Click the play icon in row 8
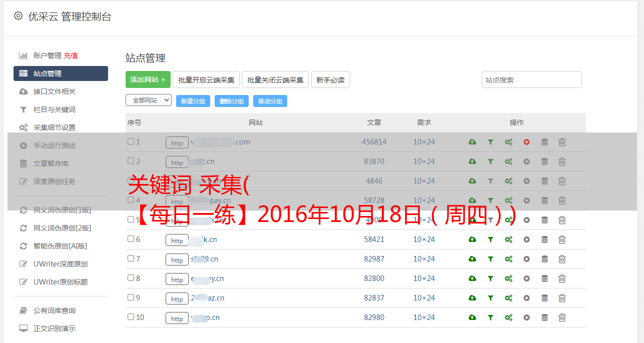Image resolution: width=644 pixels, height=343 pixels. point(526,278)
